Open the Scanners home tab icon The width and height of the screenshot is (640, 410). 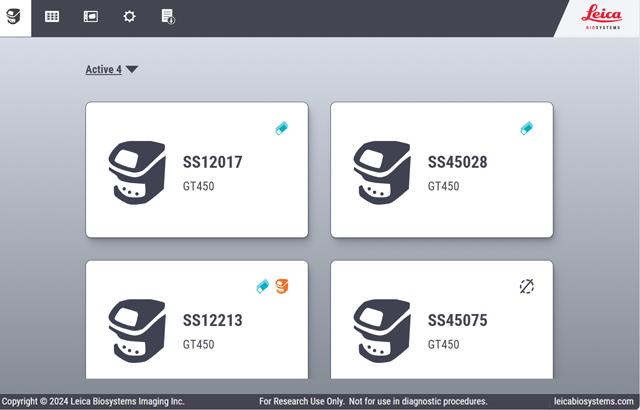13,17
